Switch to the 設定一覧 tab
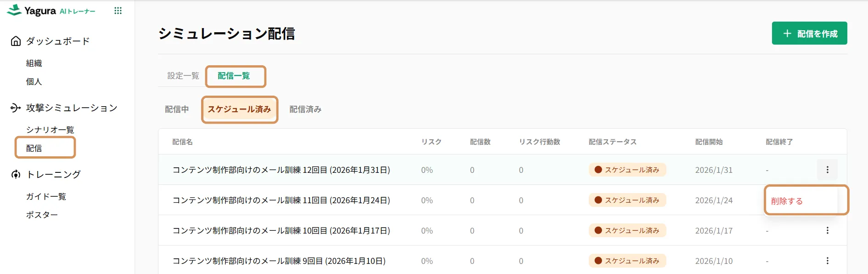 coord(183,76)
